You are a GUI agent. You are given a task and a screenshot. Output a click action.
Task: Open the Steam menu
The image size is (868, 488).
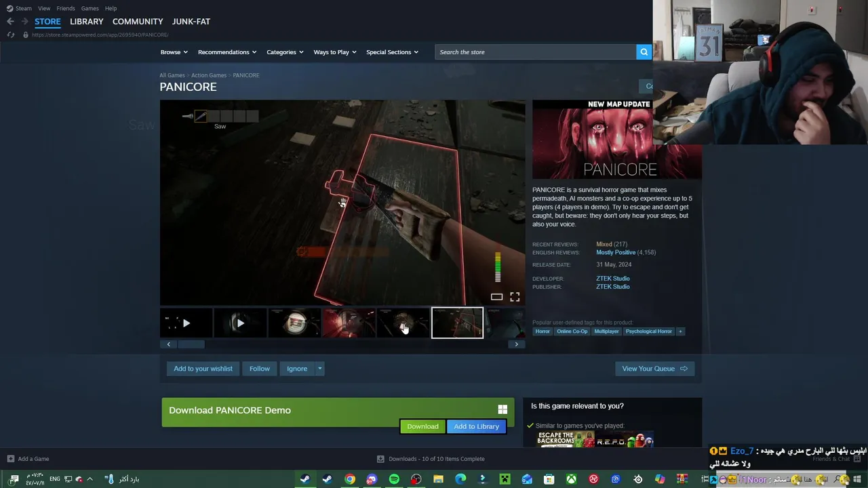tap(24, 8)
